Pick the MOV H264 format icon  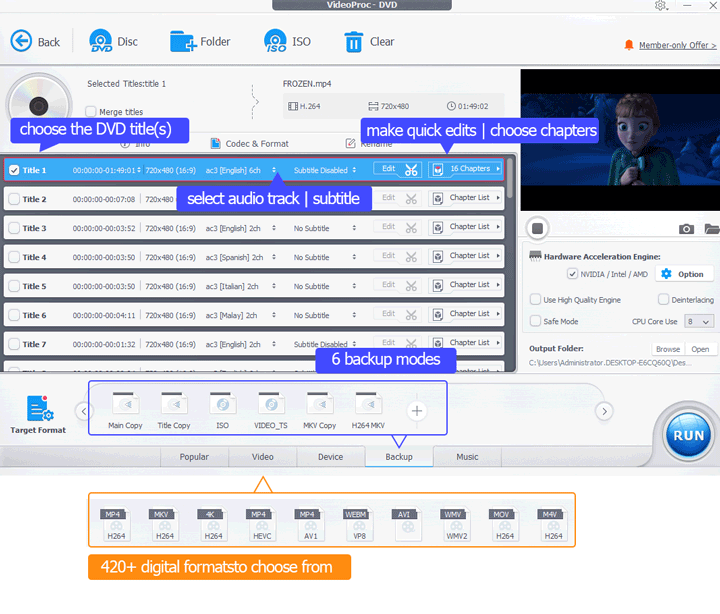(x=505, y=524)
